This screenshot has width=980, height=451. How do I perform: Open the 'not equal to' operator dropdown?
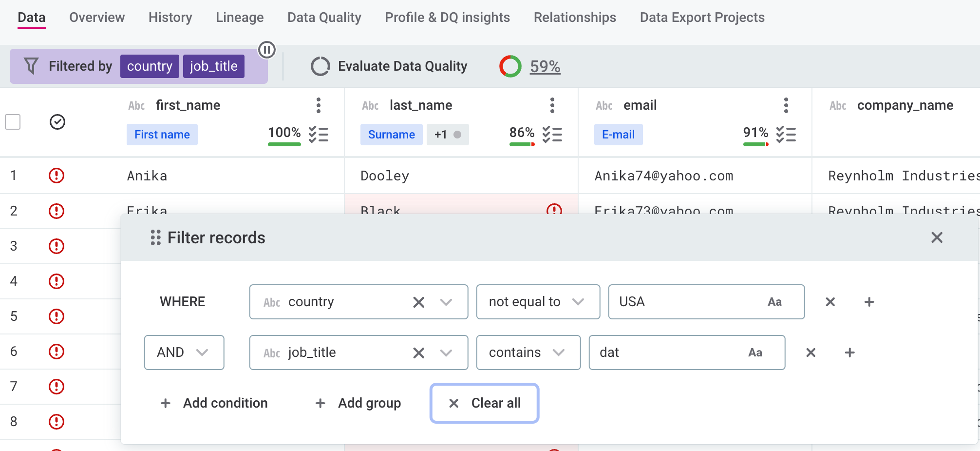click(538, 302)
